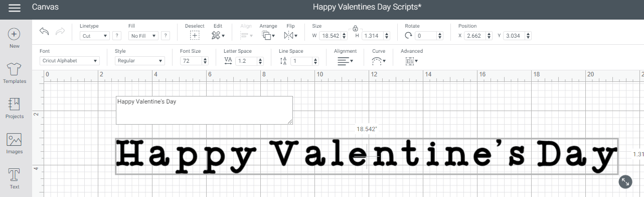This screenshot has height=197, width=644.
Task: Click the width field showing 18.542
Action: tap(331, 36)
